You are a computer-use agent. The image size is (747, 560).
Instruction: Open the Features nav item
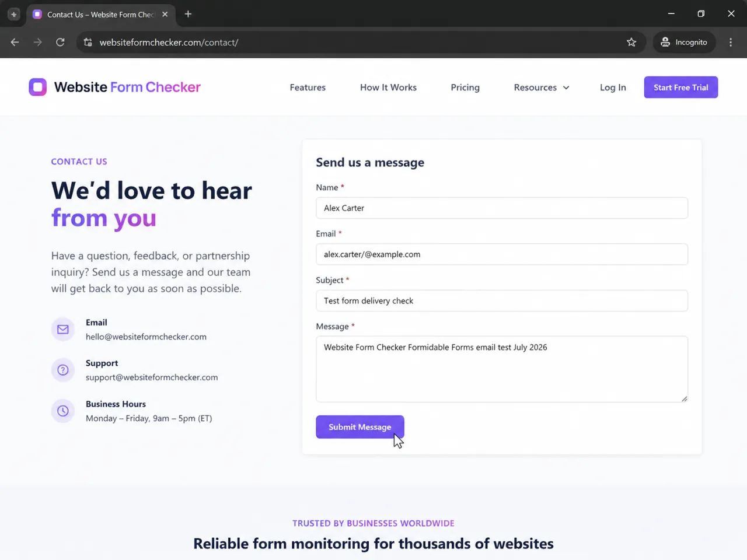coord(308,87)
